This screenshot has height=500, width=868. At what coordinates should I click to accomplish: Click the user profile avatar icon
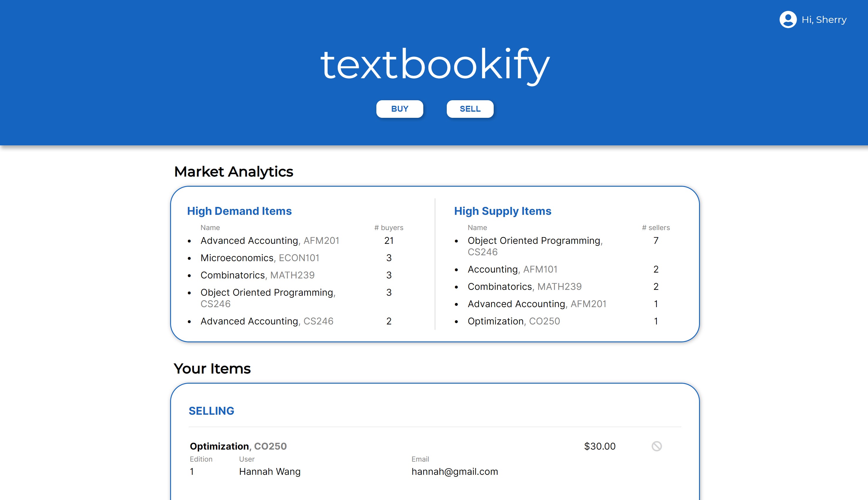[x=788, y=20]
